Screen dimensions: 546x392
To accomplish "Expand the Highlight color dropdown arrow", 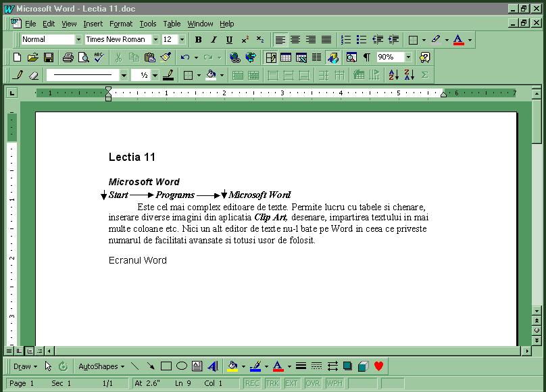I will (447, 40).
